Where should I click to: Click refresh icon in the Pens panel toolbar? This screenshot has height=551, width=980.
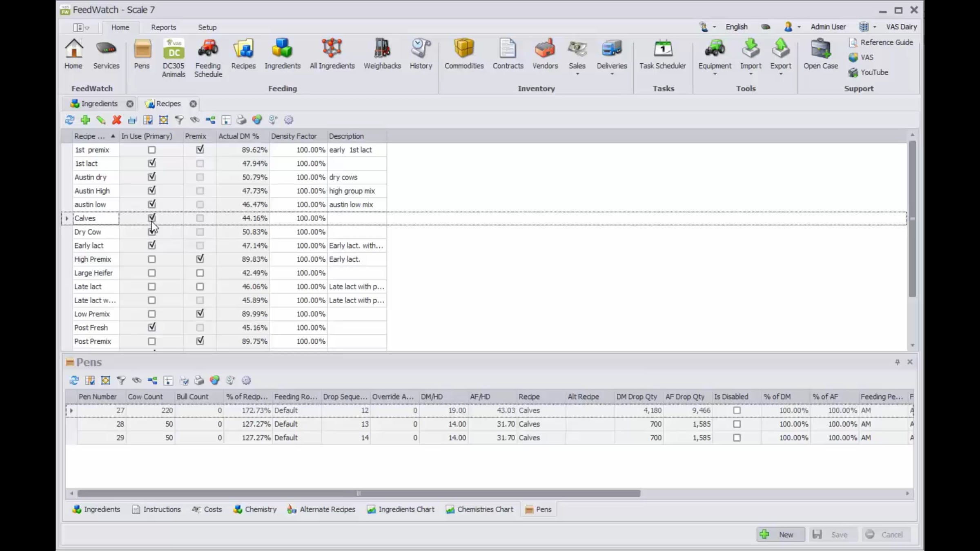[74, 380]
